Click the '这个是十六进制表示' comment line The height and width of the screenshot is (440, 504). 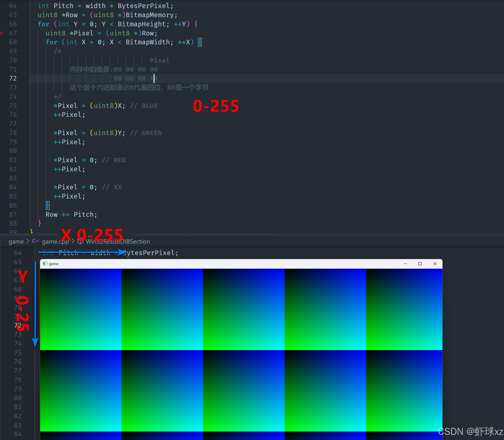point(139,88)
